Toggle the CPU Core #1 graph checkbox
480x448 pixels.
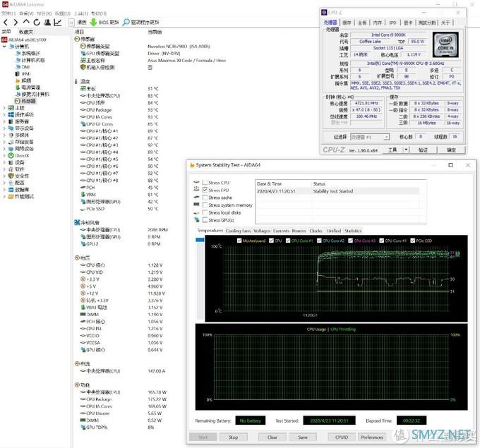click(288, 241)
